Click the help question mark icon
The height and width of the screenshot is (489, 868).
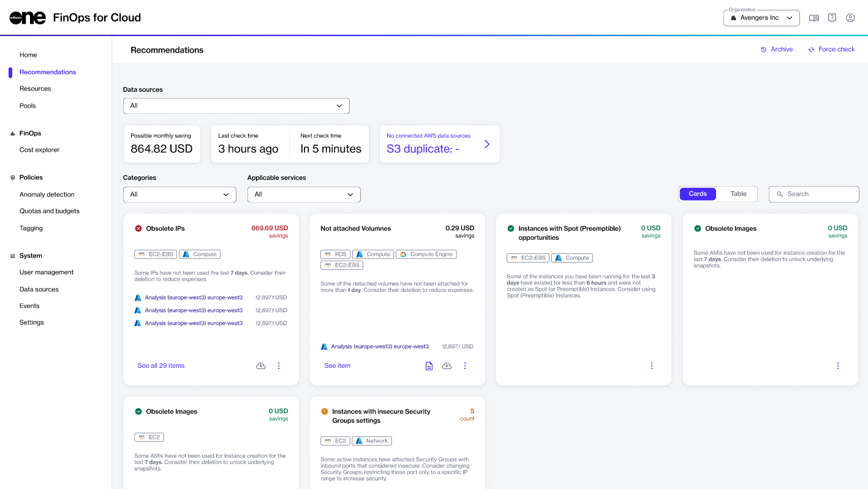click(832, 18)
